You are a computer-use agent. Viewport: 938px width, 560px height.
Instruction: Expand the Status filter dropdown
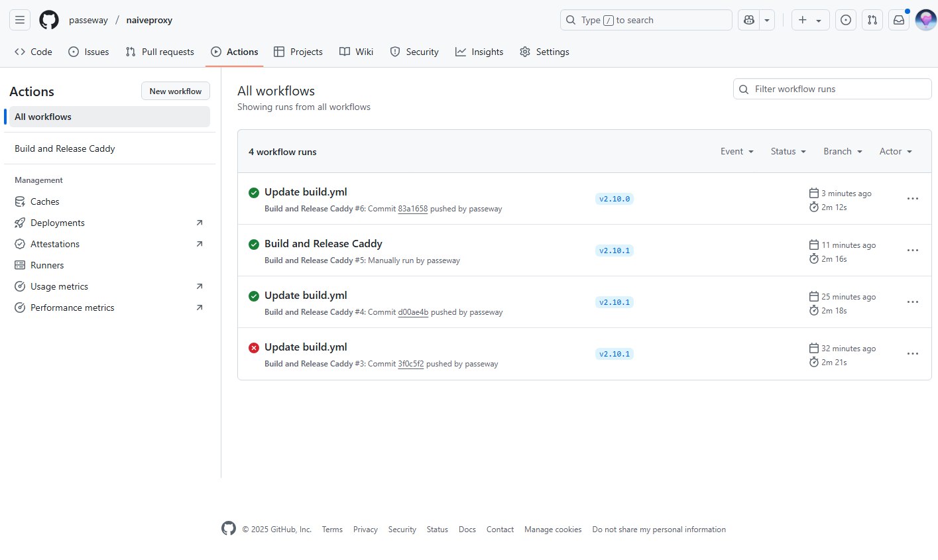click(x=788, y=152)
